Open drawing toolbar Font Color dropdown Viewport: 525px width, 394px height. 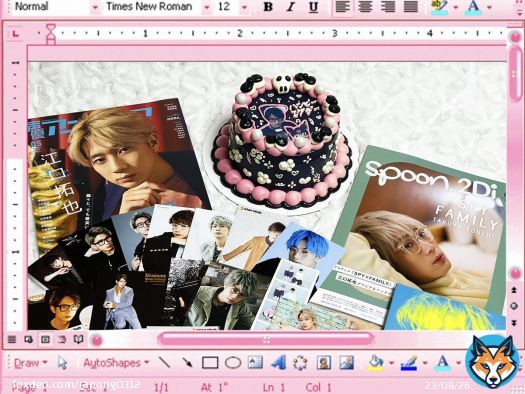(458, 363)
